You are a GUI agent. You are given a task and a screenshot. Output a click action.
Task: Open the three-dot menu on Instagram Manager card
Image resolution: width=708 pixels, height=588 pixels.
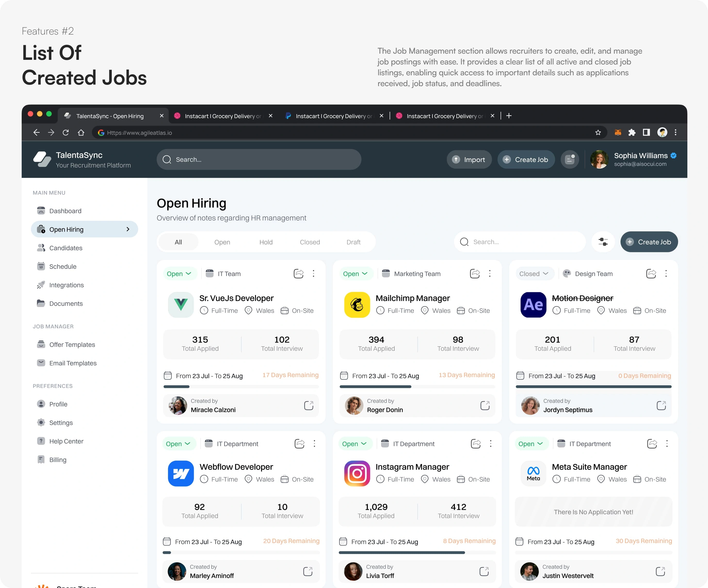coord(491,444)
